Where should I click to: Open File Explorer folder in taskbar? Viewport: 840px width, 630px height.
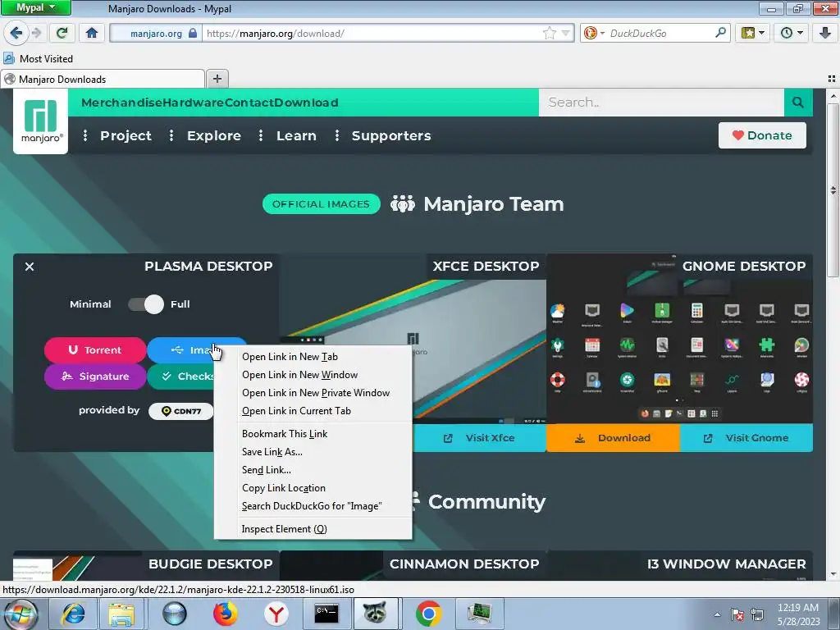click(121, 614)
